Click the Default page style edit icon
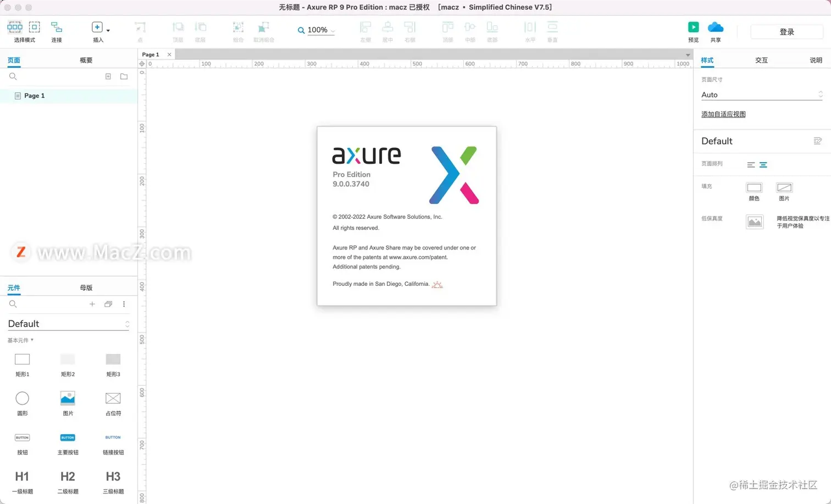831x504 pixels. coord(818,141)
